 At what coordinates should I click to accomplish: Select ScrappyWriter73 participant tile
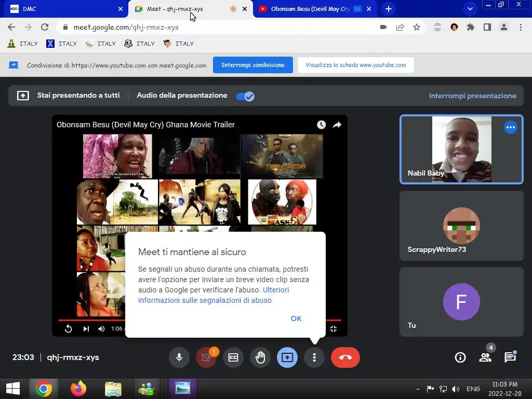tap(461, 225)
